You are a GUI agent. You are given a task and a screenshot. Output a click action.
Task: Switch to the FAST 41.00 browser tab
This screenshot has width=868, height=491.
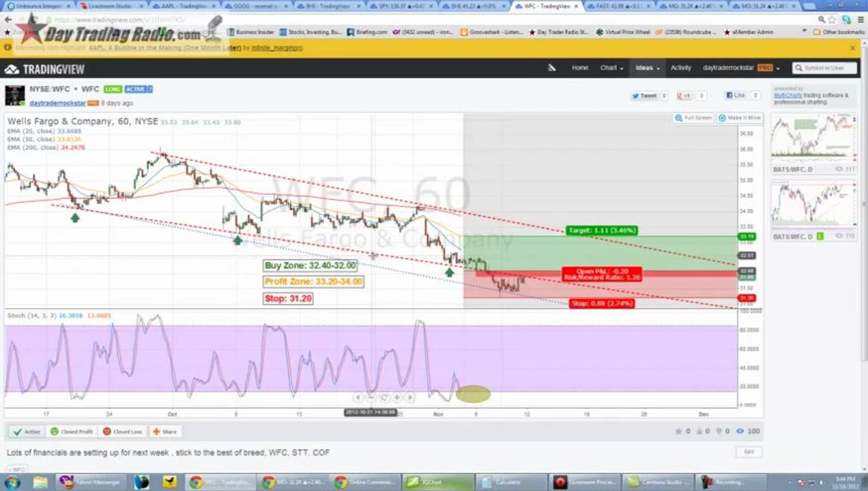tap(619, 5)
